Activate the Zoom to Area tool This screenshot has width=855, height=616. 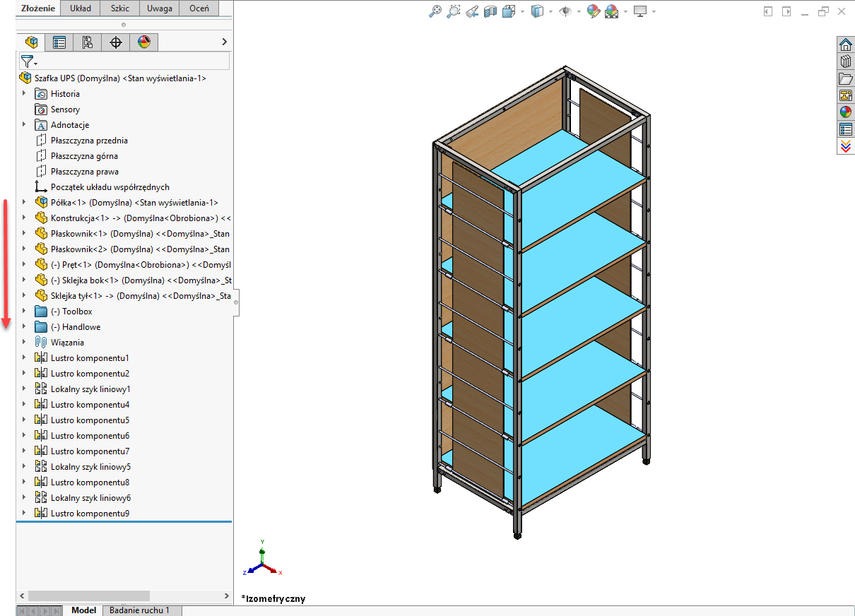tap(454, 11)
